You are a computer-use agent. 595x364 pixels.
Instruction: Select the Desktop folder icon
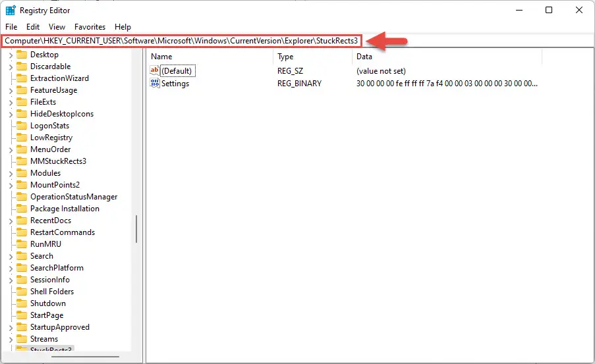pos(22,55)
